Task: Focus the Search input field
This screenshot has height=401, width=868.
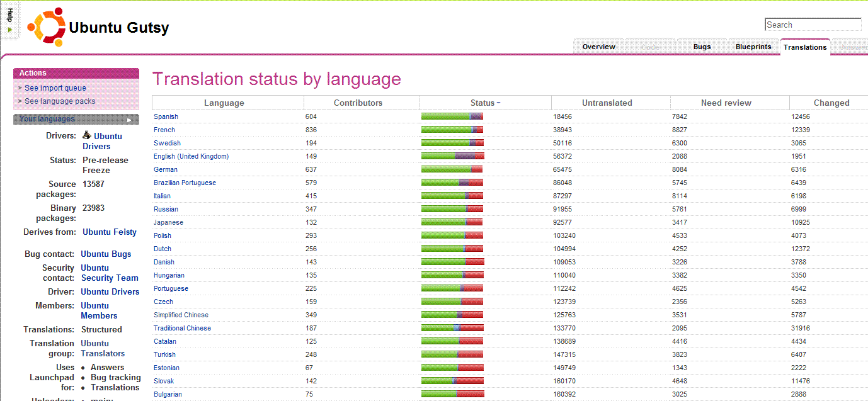Action: pyautogui.click(x=813, y=25)
